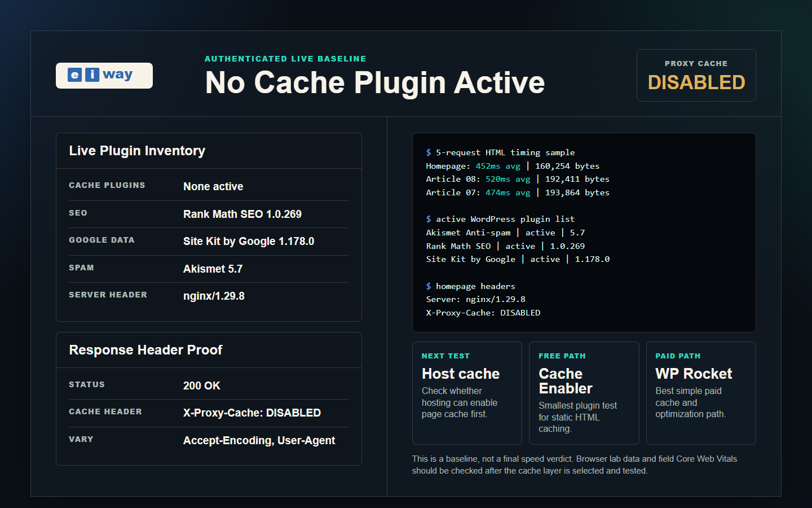This screenshot has width=812, height=508.
Task: Click 'Server: nginx/1.29.8' terminal line
Action: click(x=475, y=299)
